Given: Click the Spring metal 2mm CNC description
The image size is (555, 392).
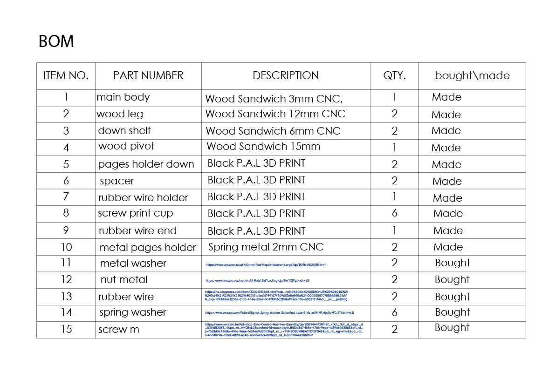Looking at the screenshot, I should click(266, 247).
